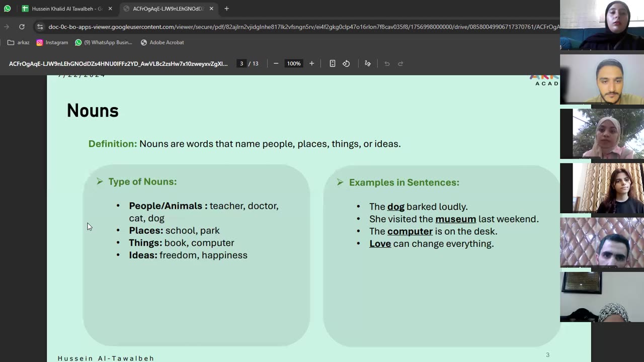Close the ACFrOgAqE PDF tab
The height and width of the screenshot is (362, 644).
click(x=211, y=9)
